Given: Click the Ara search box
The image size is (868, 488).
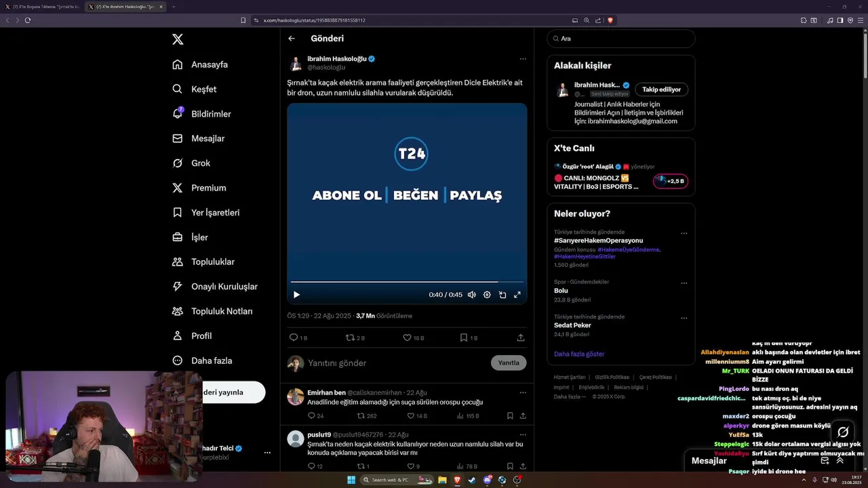Looking at the screenshot, I should point(621,39).
